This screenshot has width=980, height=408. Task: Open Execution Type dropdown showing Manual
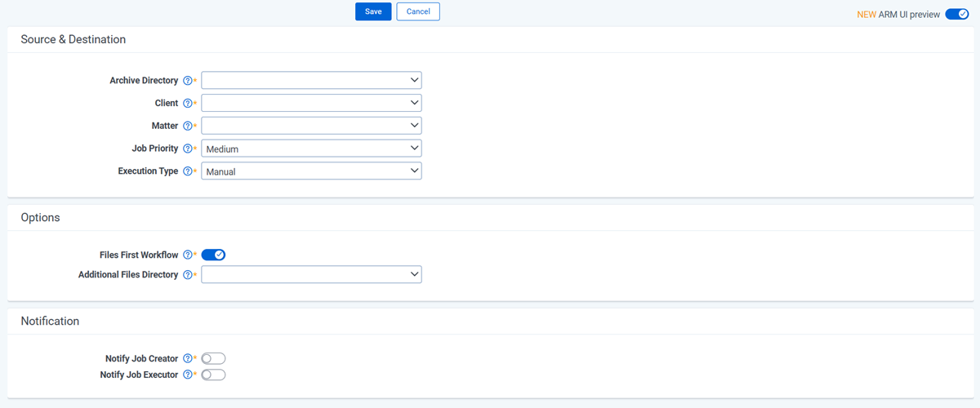311,172
